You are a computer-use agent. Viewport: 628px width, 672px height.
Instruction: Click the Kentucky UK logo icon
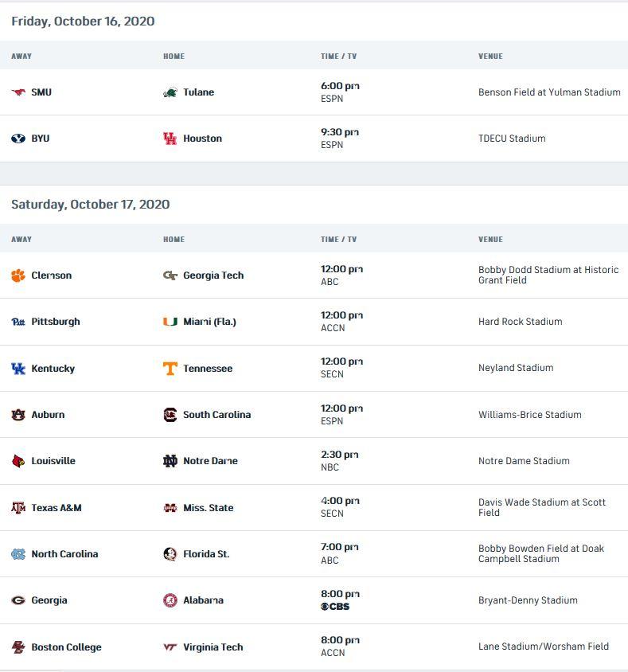18,369
